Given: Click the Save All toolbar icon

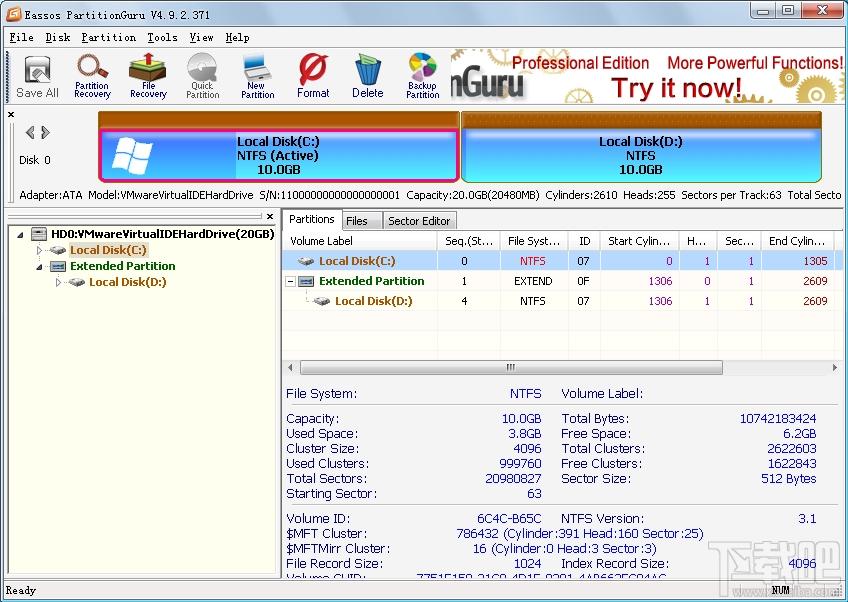Looking at the screenshot, I should pyautogui.click(x=37, y=77).
